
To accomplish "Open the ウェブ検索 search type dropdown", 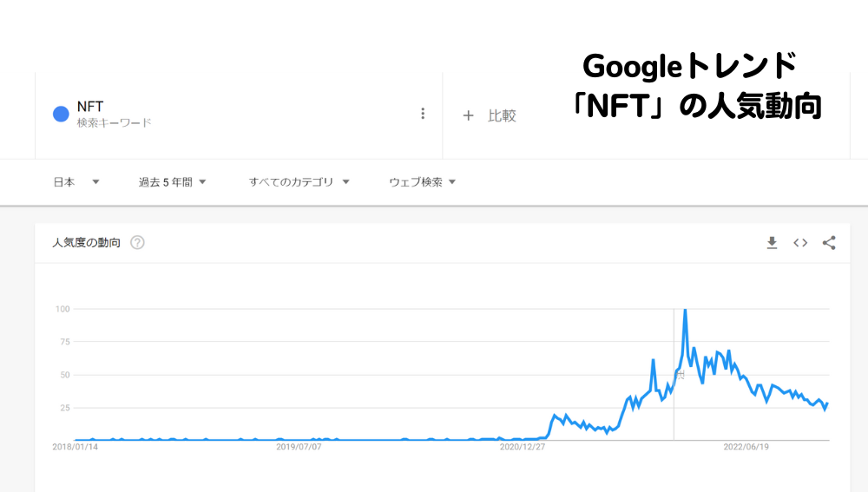I will [423, 182].
